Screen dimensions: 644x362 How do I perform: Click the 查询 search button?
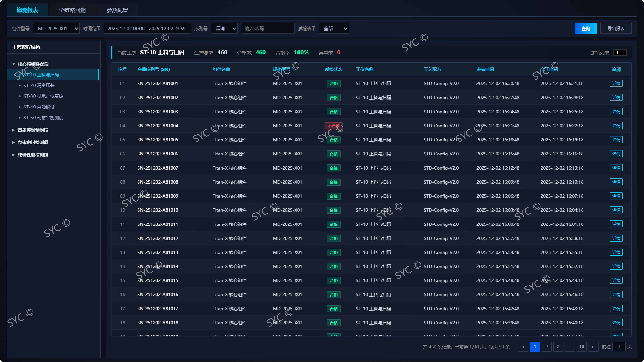click(585, 29)
